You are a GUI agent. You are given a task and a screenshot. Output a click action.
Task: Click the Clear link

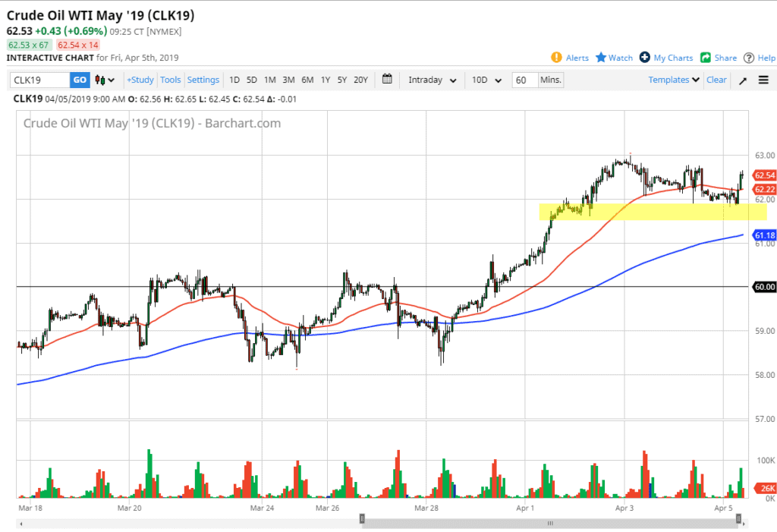716,80
